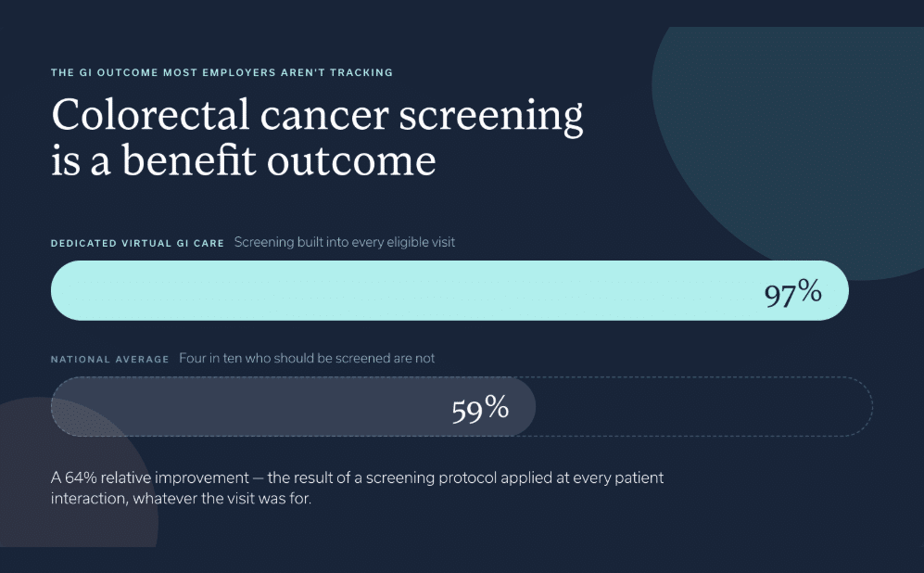Click the word "outcome" in the headline

click(x=351, y=161)
